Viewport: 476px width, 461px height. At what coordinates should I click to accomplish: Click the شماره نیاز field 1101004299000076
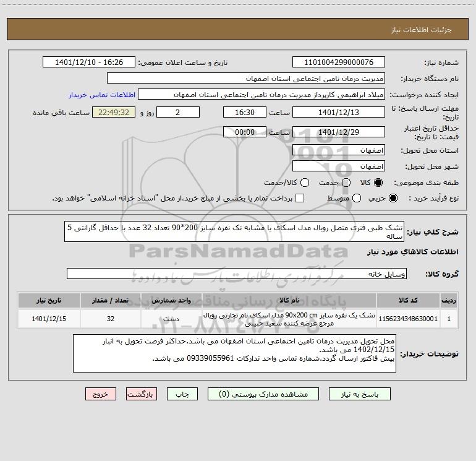coord(339,62)
